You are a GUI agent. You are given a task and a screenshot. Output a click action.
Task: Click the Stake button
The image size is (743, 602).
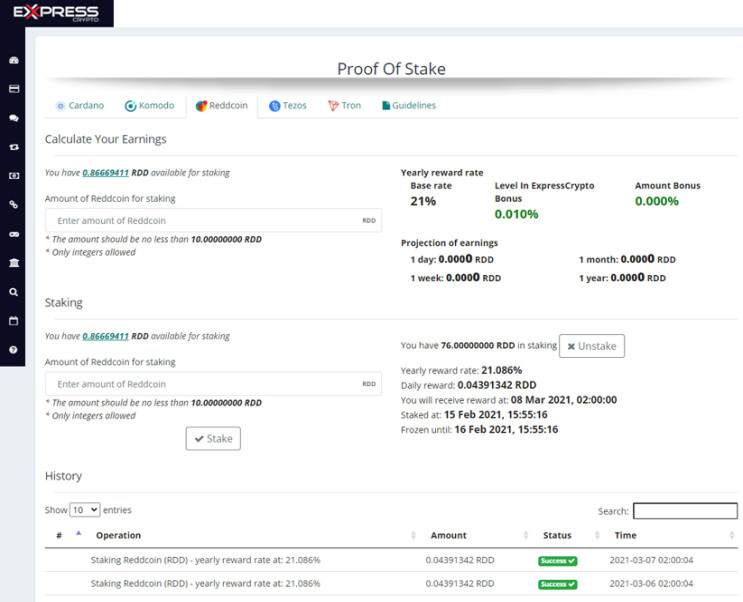(x=213, y=438)
